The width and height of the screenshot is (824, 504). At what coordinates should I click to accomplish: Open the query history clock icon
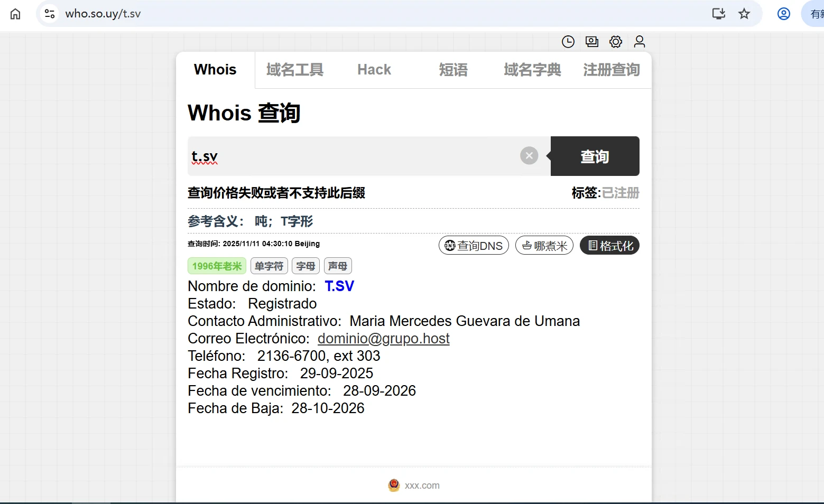click(x=568, y=42)
